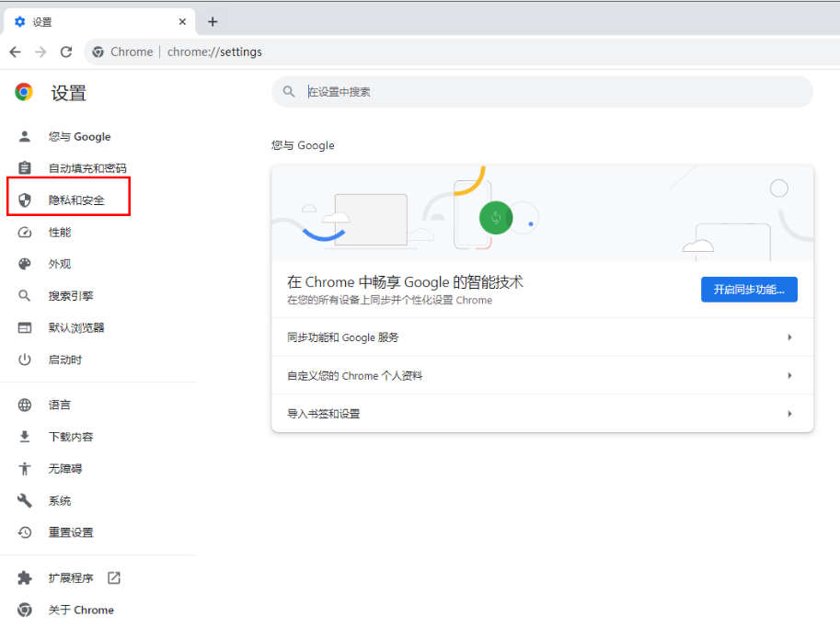Click the speedometer icon for 性能
The height and width of the screenshot is (628, 840).
click(x=25, y=233)
